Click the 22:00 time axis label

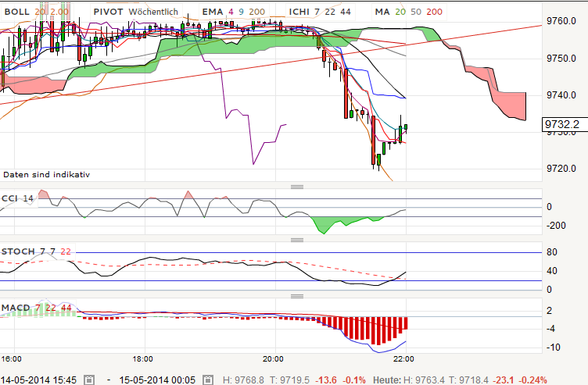[x=403, y=358]
